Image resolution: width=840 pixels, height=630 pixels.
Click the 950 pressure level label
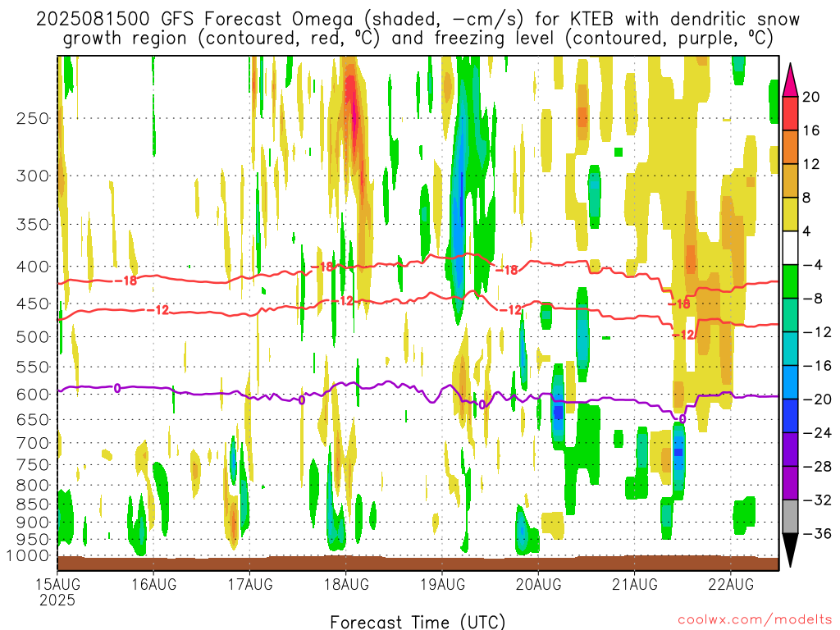(x=33, y=540)
